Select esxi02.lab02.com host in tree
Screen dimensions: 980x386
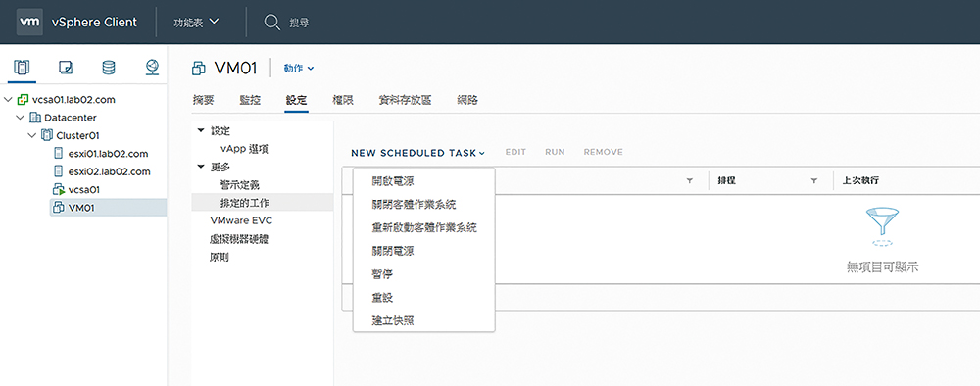coord(110,171)
